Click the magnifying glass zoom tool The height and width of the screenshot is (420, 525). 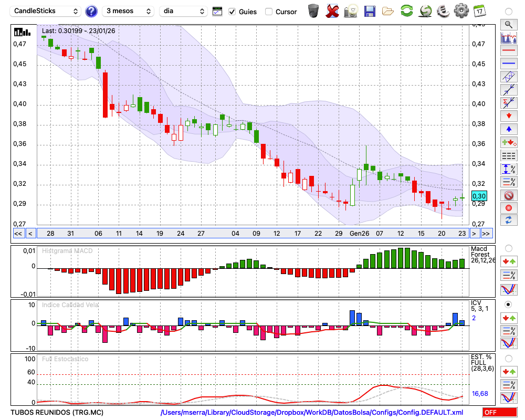click(509, 25)
